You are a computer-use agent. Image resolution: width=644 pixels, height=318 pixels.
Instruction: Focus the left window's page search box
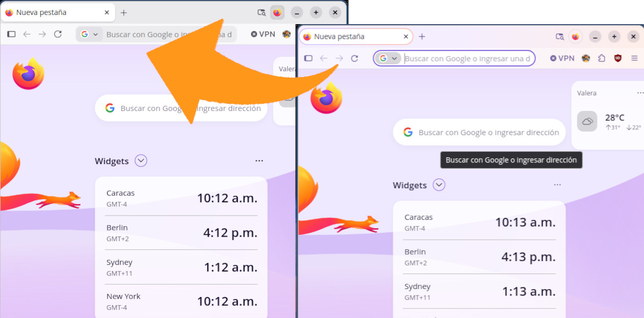coord(181,108)
